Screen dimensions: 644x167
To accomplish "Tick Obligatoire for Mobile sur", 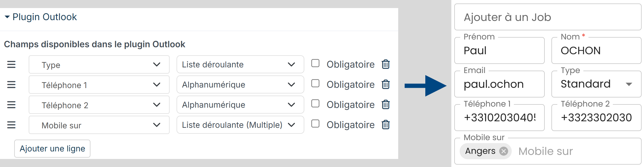I will 315,124.
